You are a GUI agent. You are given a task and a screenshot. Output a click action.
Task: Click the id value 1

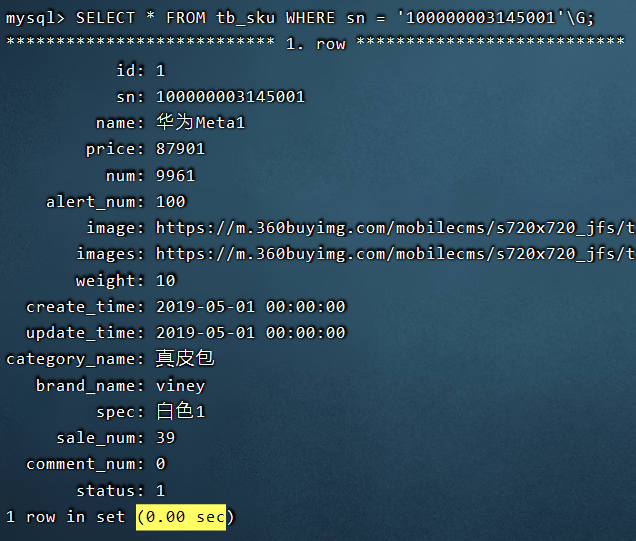point(161,71)
